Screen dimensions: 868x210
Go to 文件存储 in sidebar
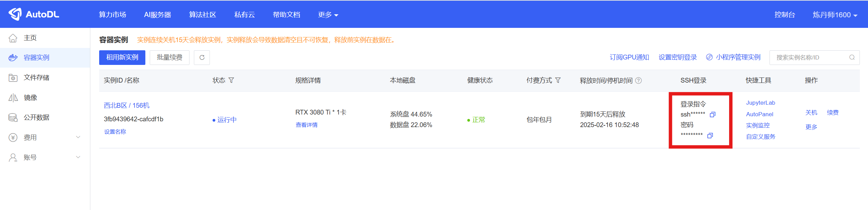pos(36,78)
